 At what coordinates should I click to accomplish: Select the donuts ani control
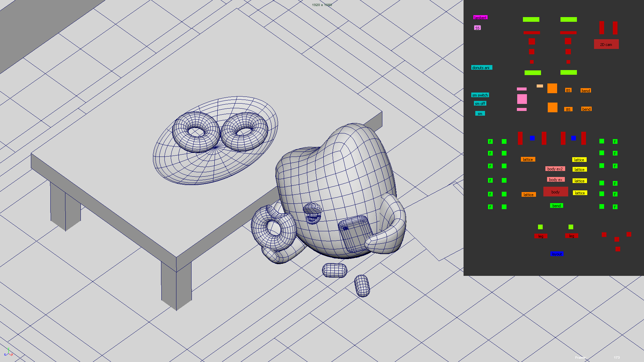[481, 67]
